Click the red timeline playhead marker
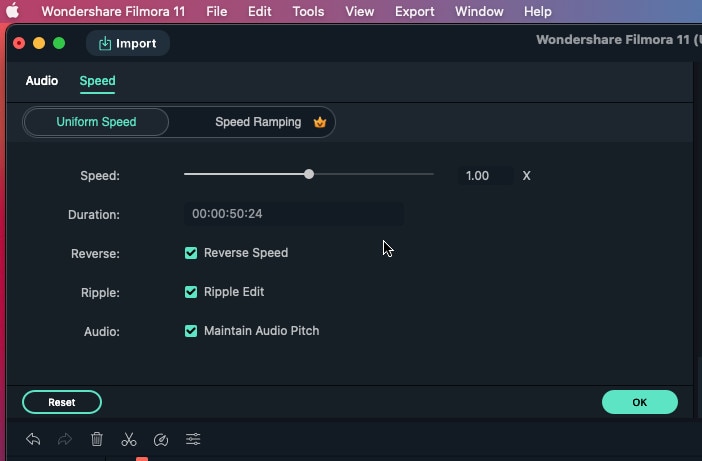The width and height of the screenshot is (702, 461). point(142,458)
